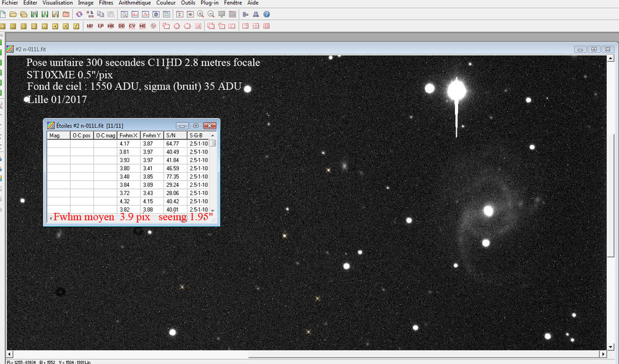Viewport: 619px width, 364px height.
Task: Select the S/N value 64.77 cell
Action: click(175, 144)
